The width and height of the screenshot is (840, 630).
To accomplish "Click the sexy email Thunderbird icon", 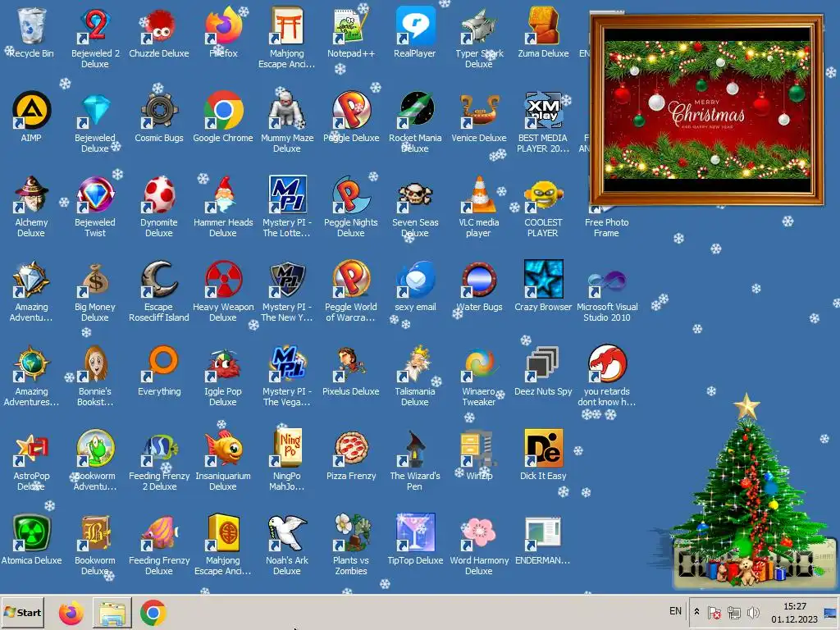I will coord(415,279).
